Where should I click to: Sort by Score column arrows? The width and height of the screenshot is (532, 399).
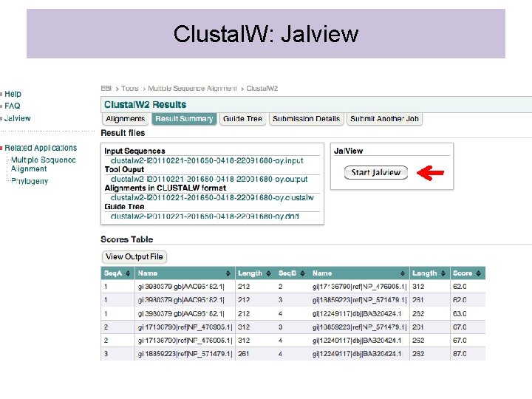478,273
